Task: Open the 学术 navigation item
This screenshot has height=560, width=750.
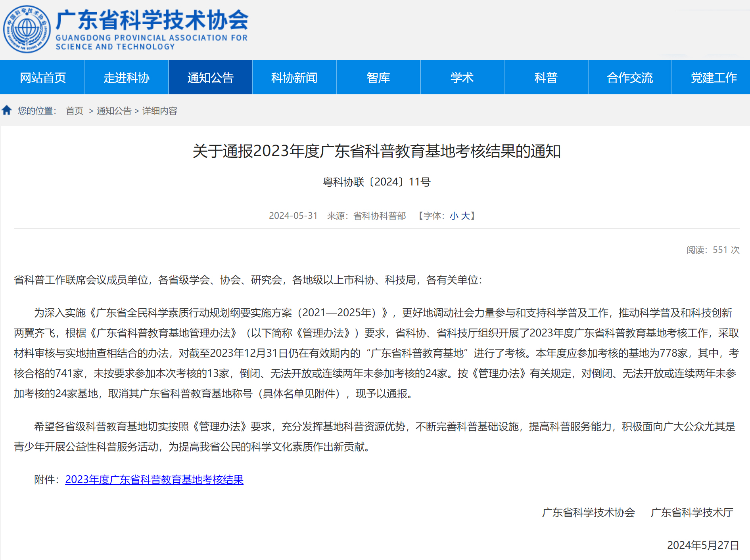Action: 462,78
